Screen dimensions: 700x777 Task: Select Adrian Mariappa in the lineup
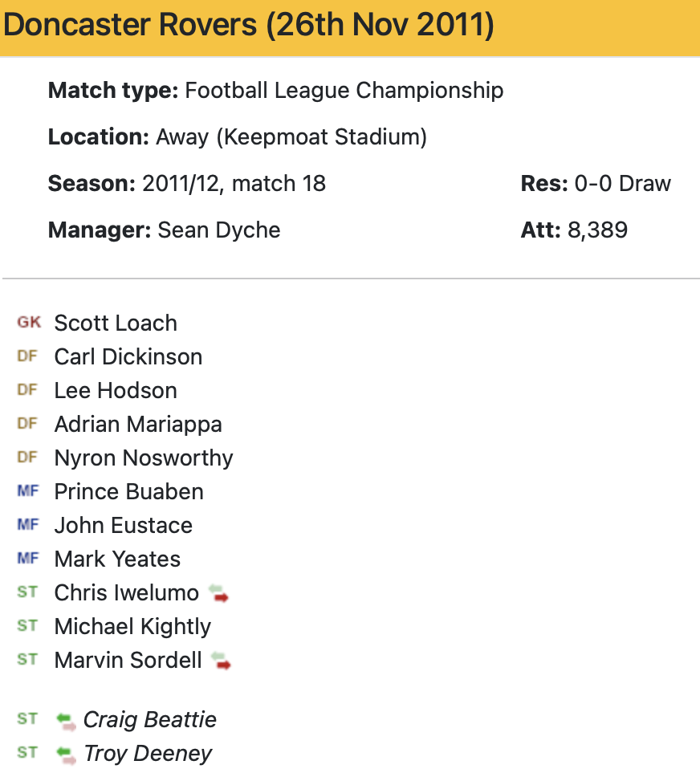click(x=138, y=425)
